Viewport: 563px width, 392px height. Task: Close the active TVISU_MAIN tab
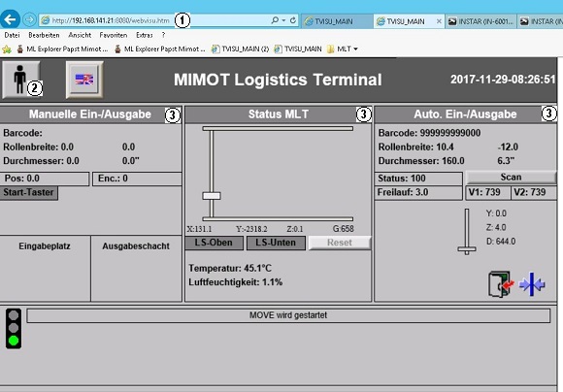[x=439, y=21]
